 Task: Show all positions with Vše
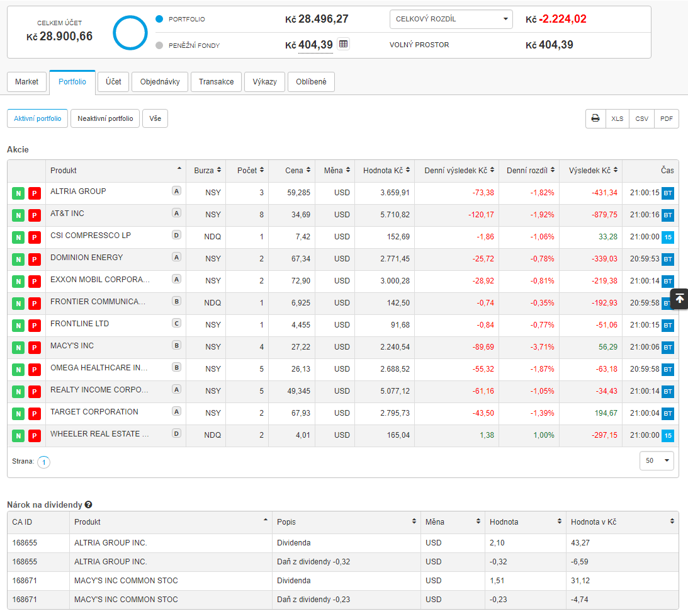coord(155,118)
